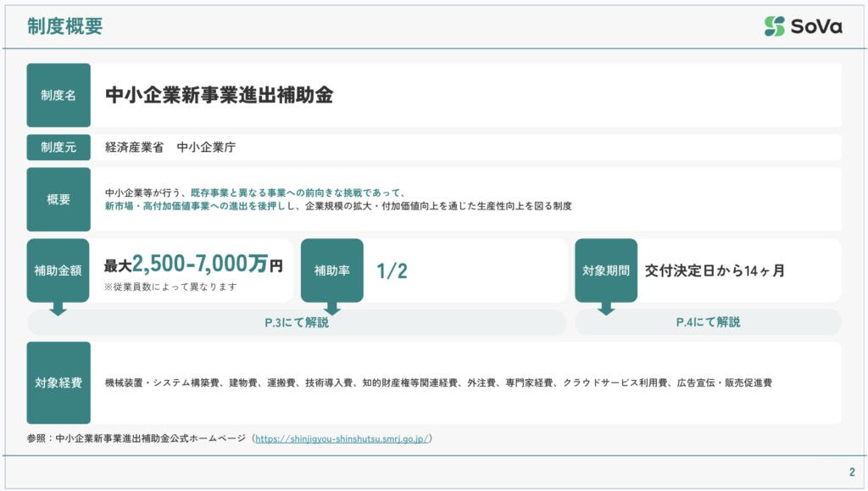Screen dimensions: 868x491
Task: Open the shinjigyou-shinshutsu.smrj.go.jp link
Action: click(x=342, y=438)
